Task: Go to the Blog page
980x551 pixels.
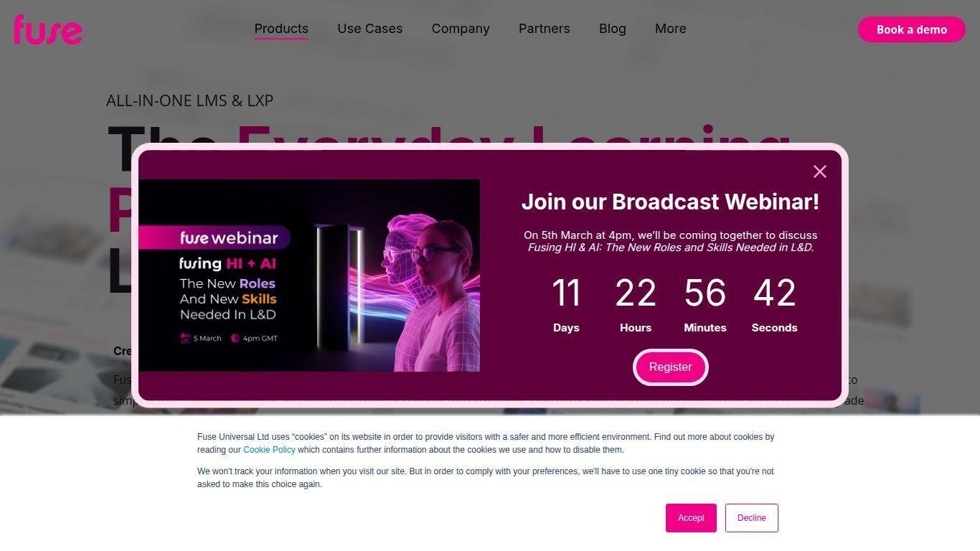Action: pos(613,29)
